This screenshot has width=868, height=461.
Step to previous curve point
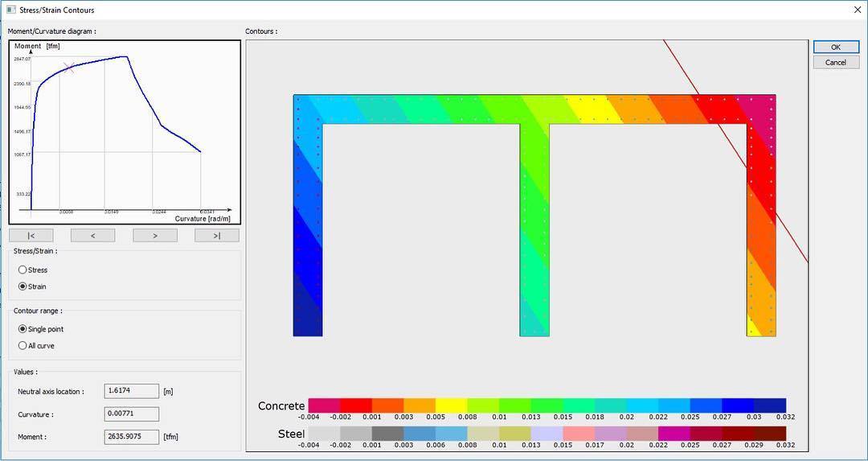92,236
